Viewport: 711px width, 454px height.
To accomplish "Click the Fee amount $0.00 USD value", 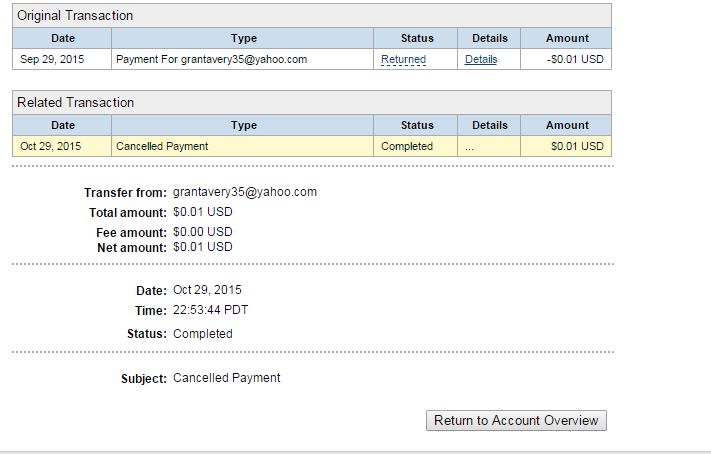I will click(202, 232).
